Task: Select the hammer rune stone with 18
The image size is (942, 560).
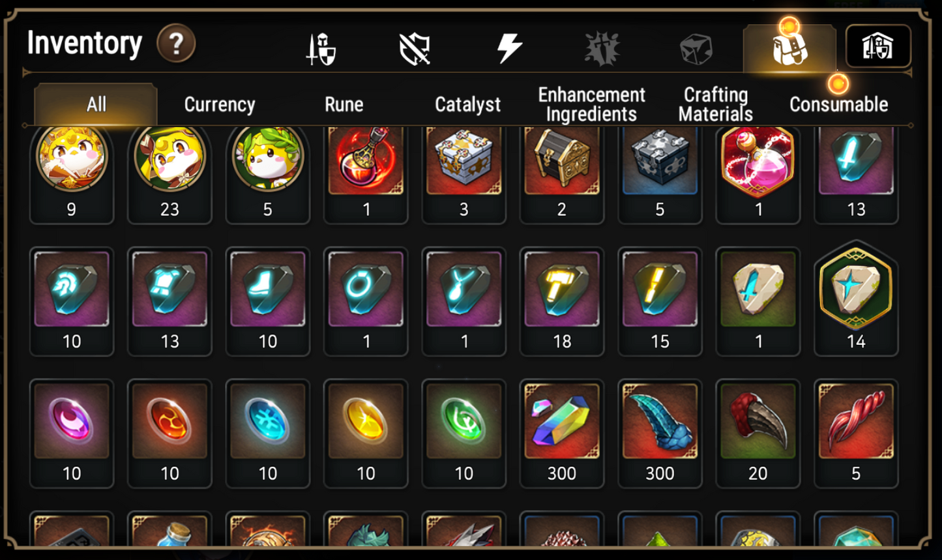Action: pyautogui.click(x=562, y=301)
